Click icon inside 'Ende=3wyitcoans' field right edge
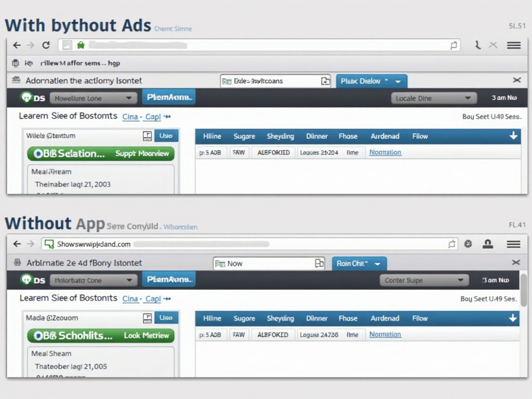Screen dimensions: 532x399 [x=325, y=81]
